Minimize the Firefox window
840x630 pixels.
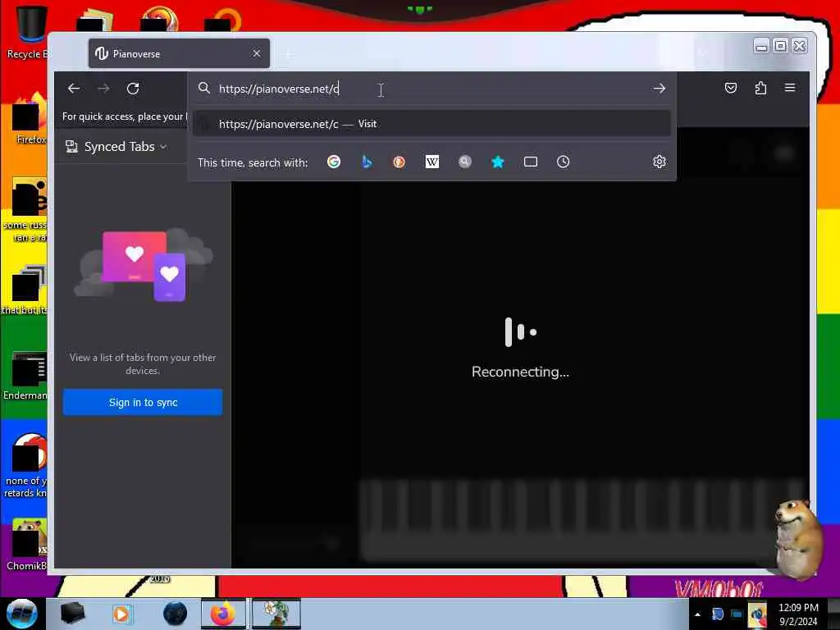761,47
